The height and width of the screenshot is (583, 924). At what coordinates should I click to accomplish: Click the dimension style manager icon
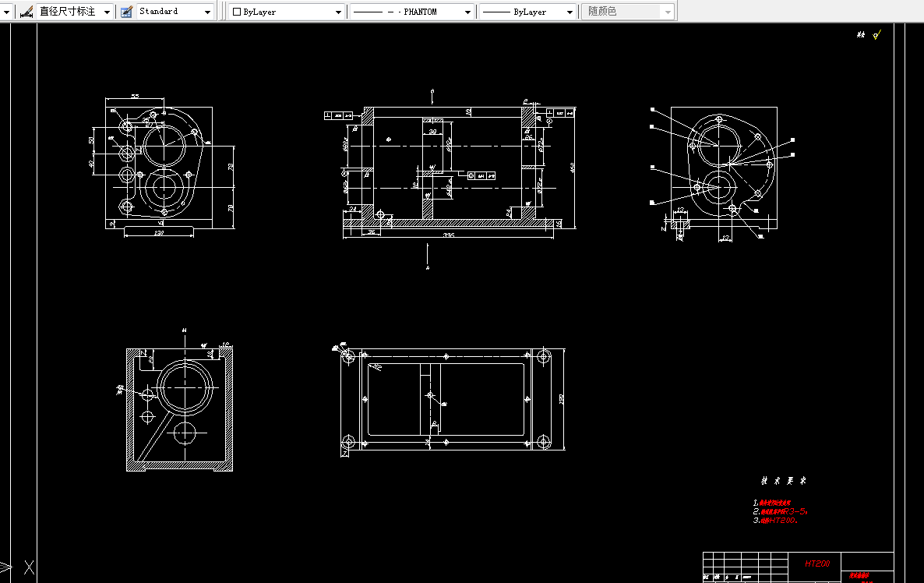(26, 11)
